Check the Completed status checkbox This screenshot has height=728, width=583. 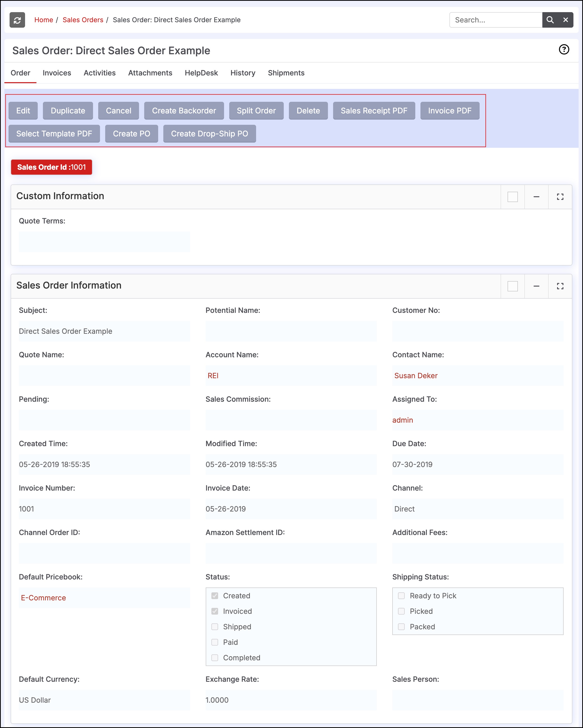click(x=215, y=658)
